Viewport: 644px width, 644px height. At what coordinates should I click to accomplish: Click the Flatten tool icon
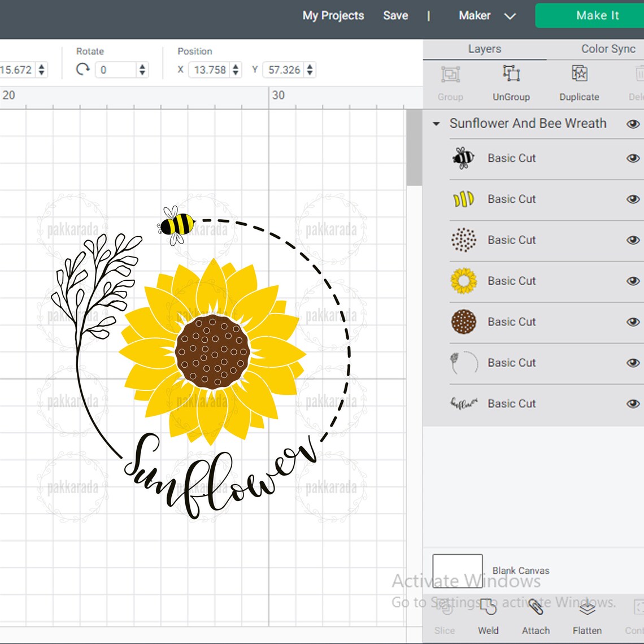(x=588, y=607)
